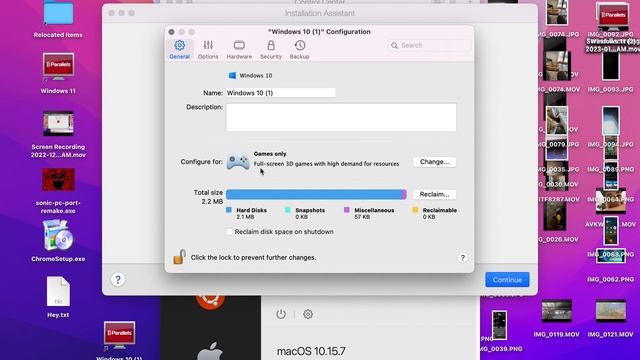The width and height of the screenshot is (640, 360).
Task: Click Continue in Installation Assistant
Action: [x=507, y=280]
